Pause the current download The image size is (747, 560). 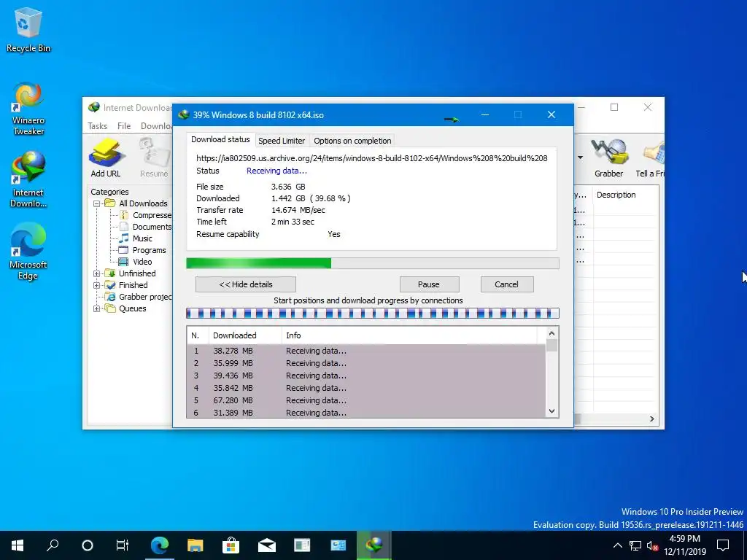pos(429,284)
